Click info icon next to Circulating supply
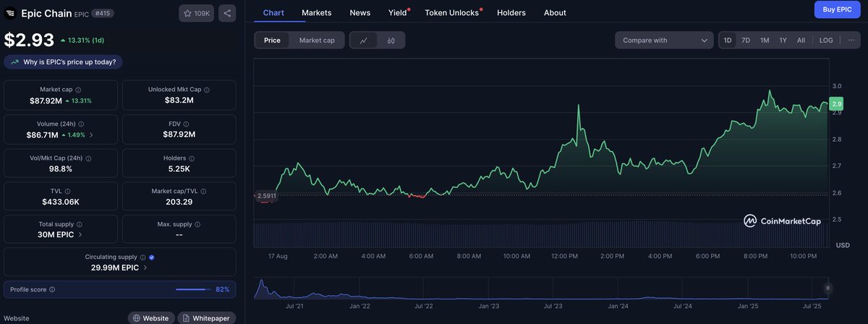 tap(143, 257)
